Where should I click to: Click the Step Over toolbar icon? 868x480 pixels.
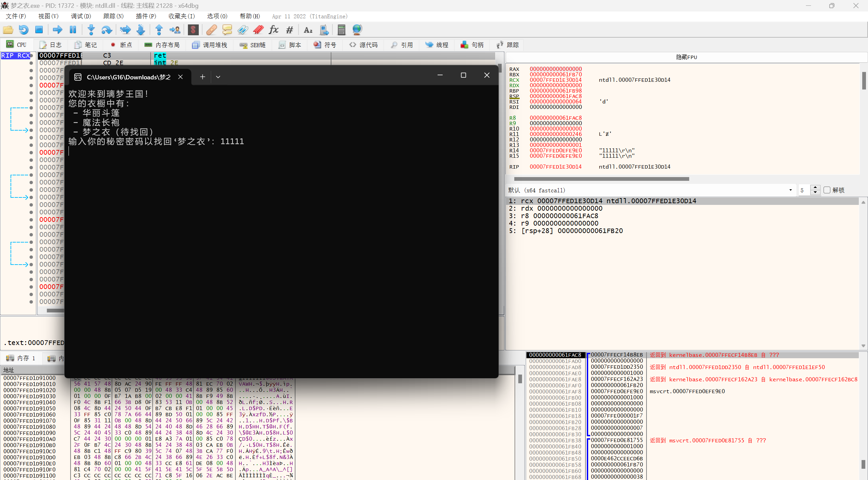click(107, 30)
